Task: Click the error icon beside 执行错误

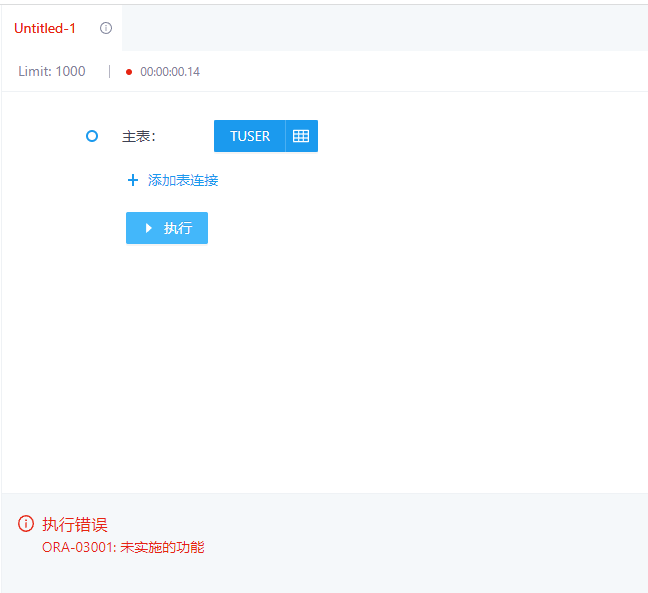Action: coord(26,524)
